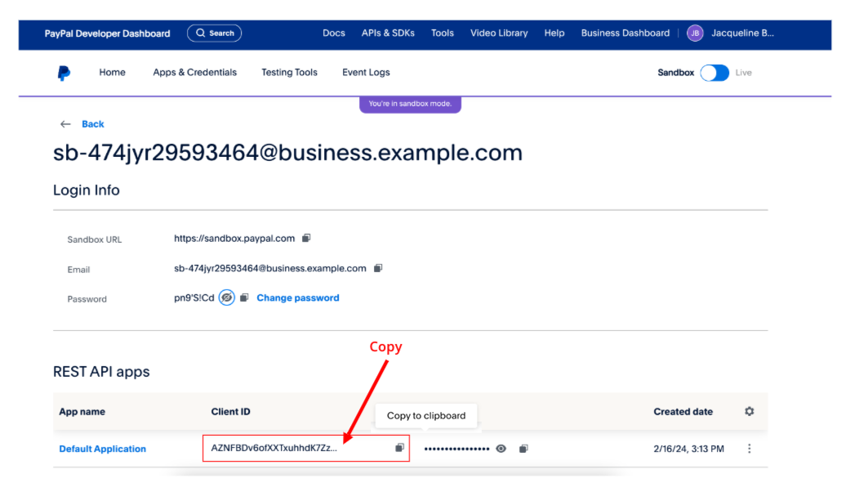Switch to Apps & Credentials tab
868x501 pixels.
[194, 73]
